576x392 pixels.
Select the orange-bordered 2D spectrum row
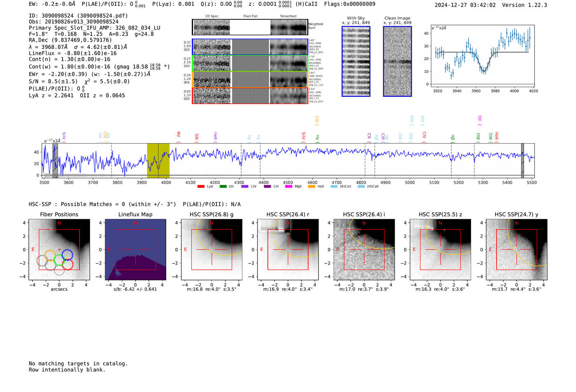pyautogui.click(x=250, y=79)
